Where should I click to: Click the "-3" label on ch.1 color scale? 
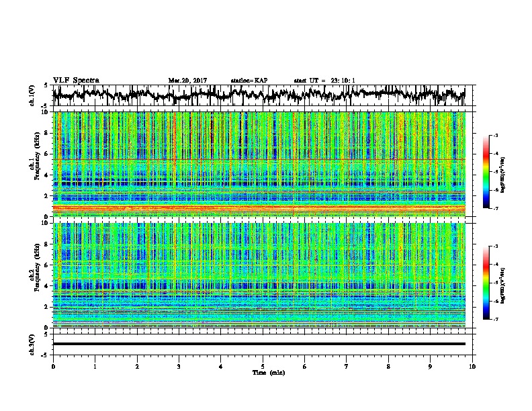click(x=496, y=136)
